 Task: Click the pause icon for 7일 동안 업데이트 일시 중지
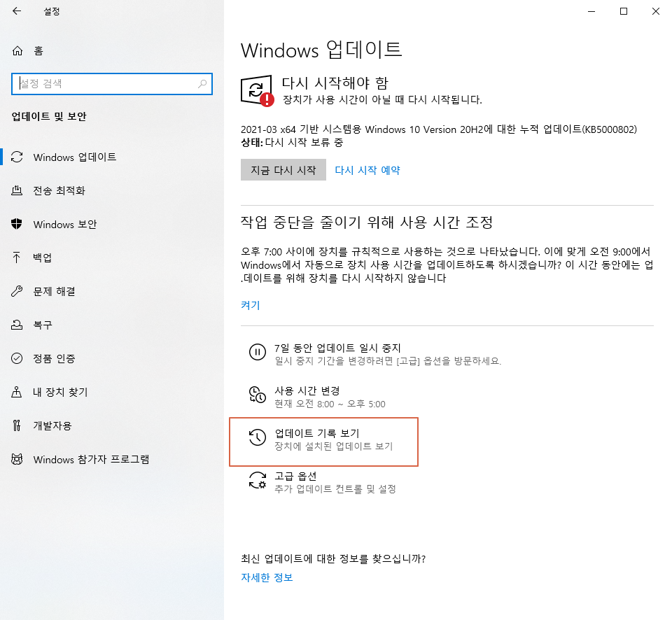[257, 352]
